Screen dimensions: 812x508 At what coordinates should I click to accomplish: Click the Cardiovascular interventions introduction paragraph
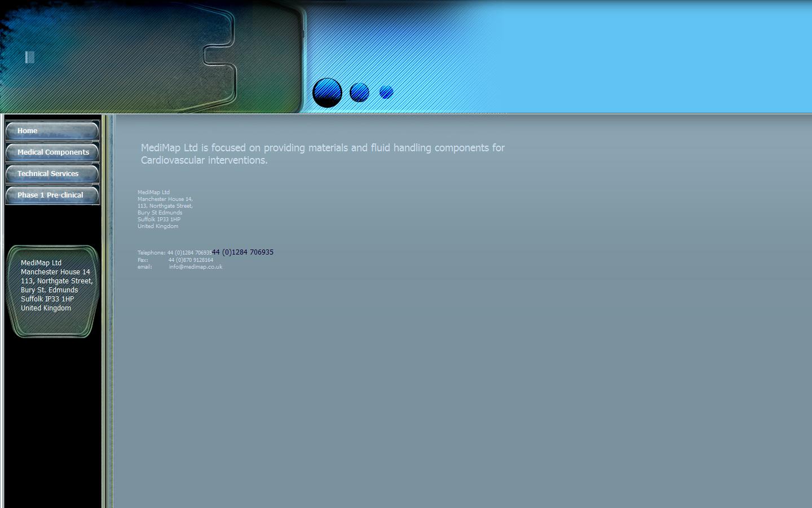(322, 154)
